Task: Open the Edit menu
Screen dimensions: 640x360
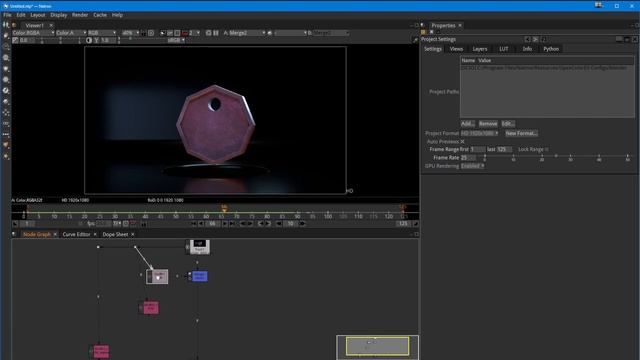Action: point(21,15)
